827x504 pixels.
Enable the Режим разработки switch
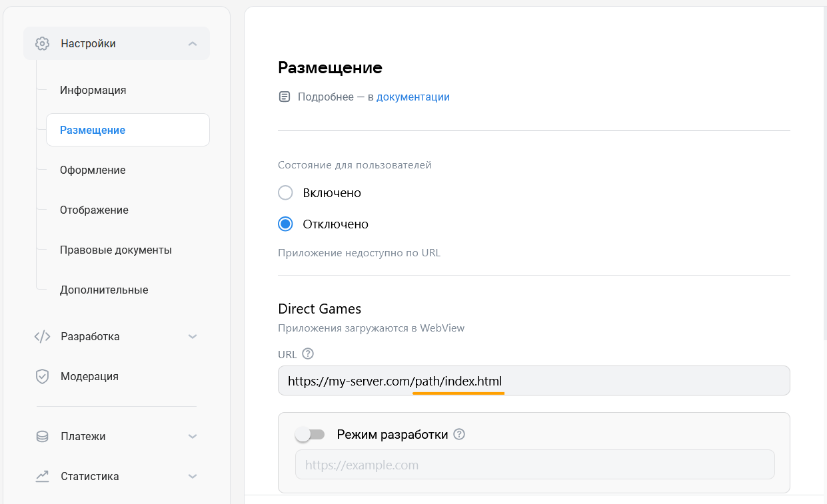point(310,434)
